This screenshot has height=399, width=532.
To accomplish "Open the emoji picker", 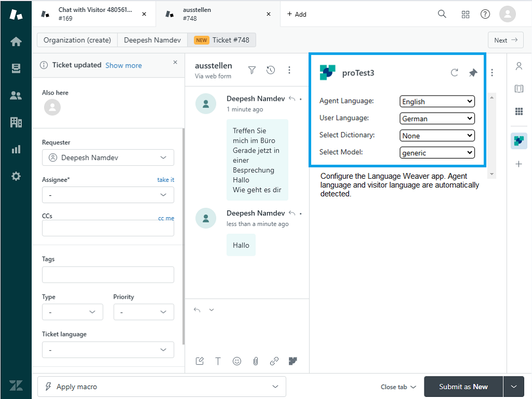I will pyautogui.click(x=237, y=361).
